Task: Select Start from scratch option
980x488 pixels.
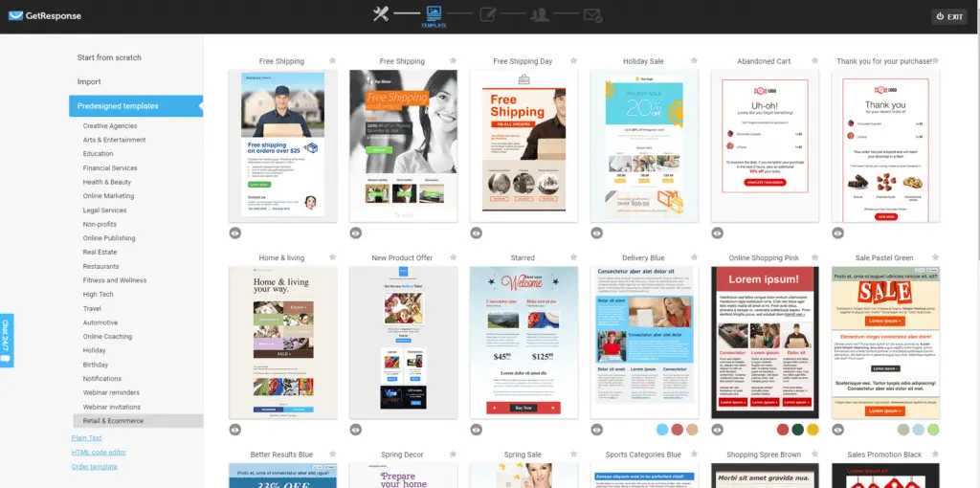Action: (x=109, y=57)
